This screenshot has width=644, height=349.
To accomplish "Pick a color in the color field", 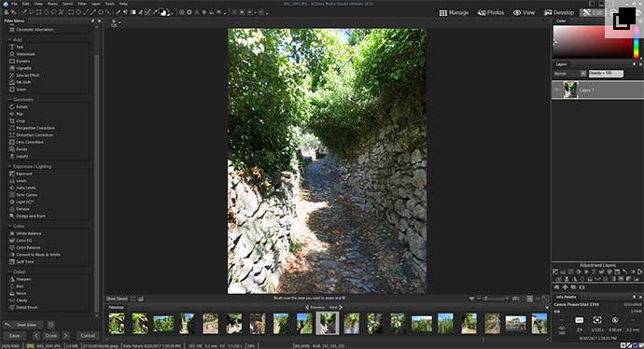I will [593, 41].
